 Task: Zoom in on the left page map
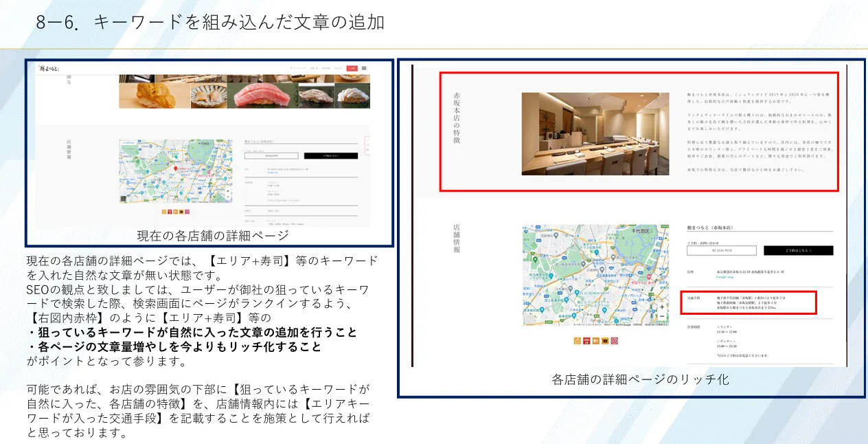point(227,190)
